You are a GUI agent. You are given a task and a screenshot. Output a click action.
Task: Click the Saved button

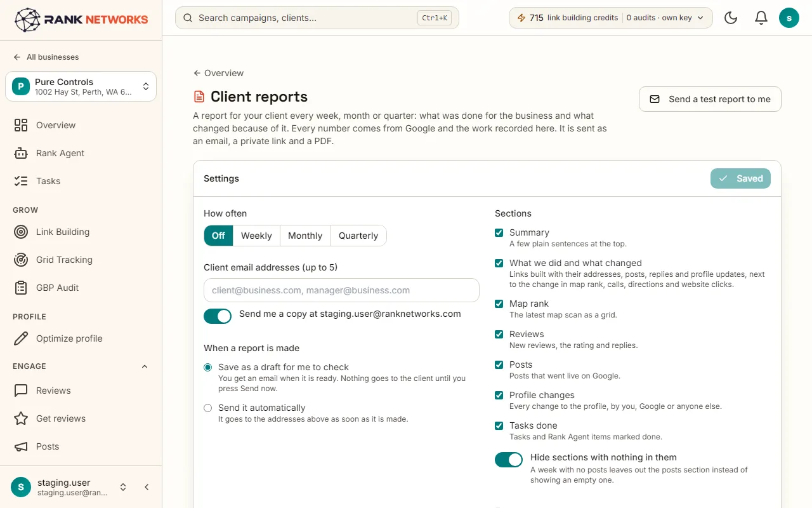coord(740,178)
